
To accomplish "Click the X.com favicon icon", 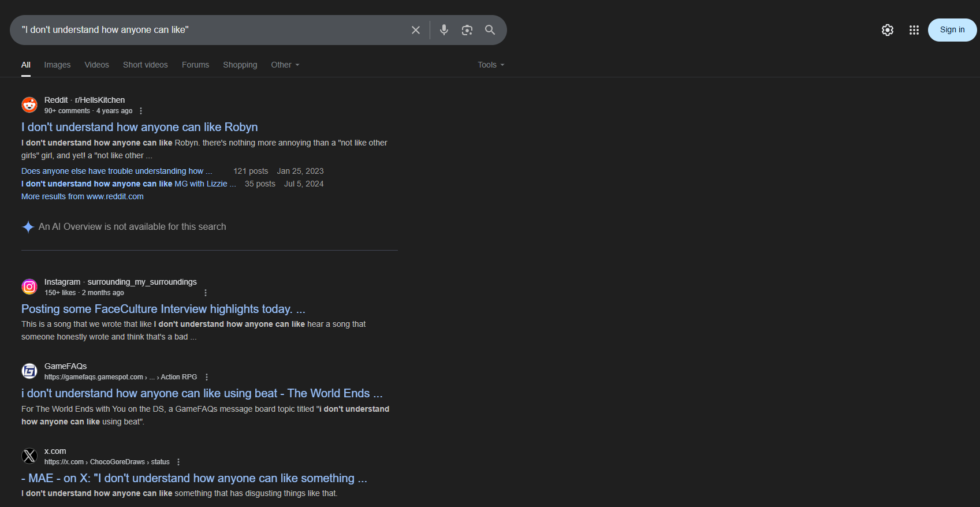I will point(29,456).
